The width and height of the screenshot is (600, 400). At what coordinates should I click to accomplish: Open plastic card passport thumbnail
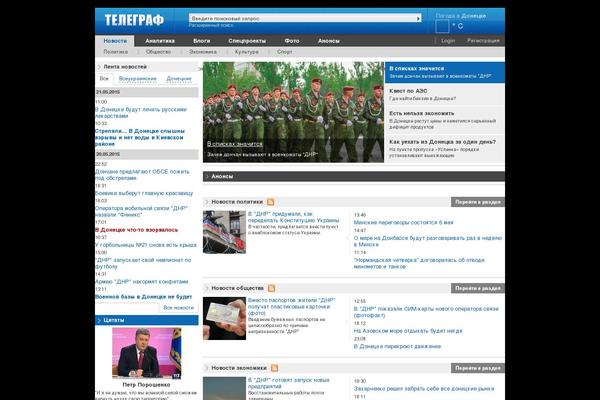coord(224,318)
